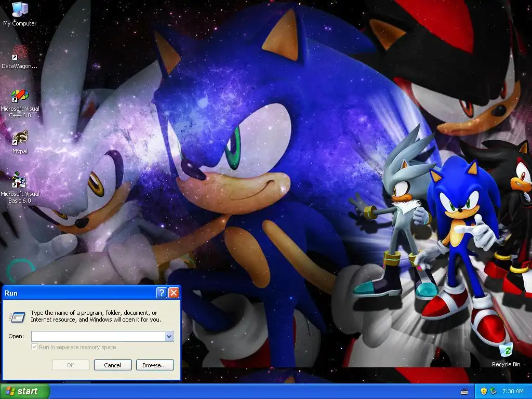532x399 pixels.
Task: Click the Run dialog help question-mark button
Action: 162,293
